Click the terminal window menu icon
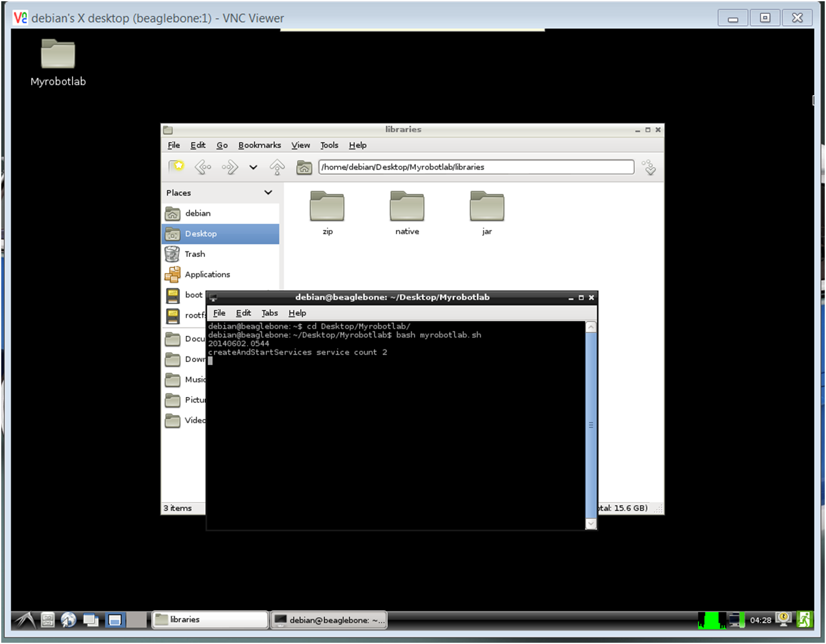 coord(213,298)
